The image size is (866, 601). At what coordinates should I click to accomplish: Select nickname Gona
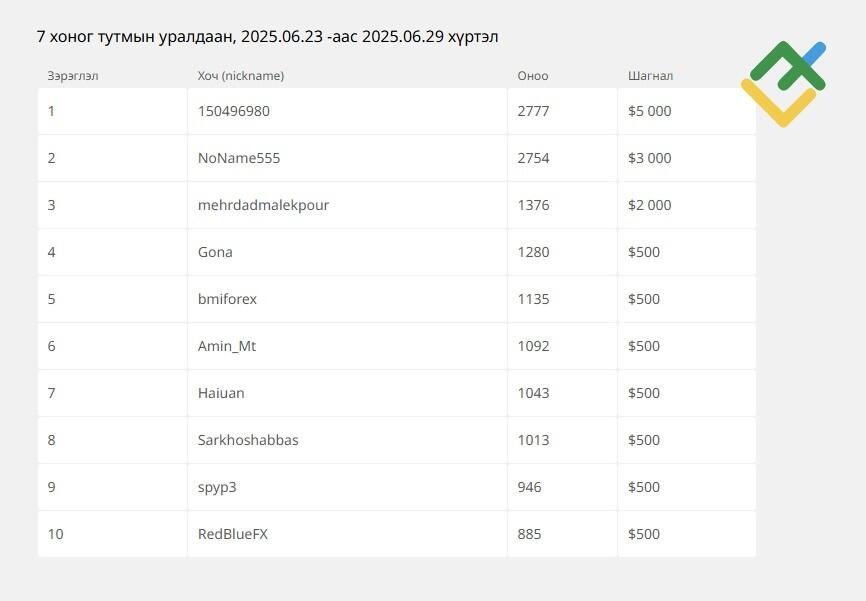point(215,252)
